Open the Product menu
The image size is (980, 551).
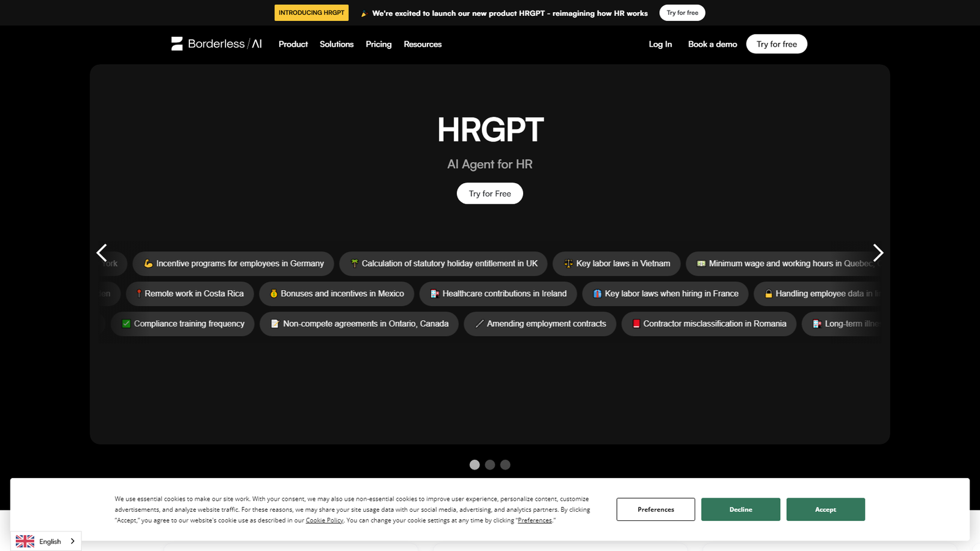click(293, 44)
